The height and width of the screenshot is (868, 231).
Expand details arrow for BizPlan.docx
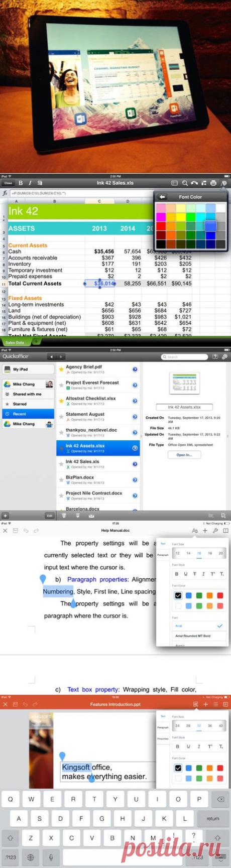tap(135, 480)
